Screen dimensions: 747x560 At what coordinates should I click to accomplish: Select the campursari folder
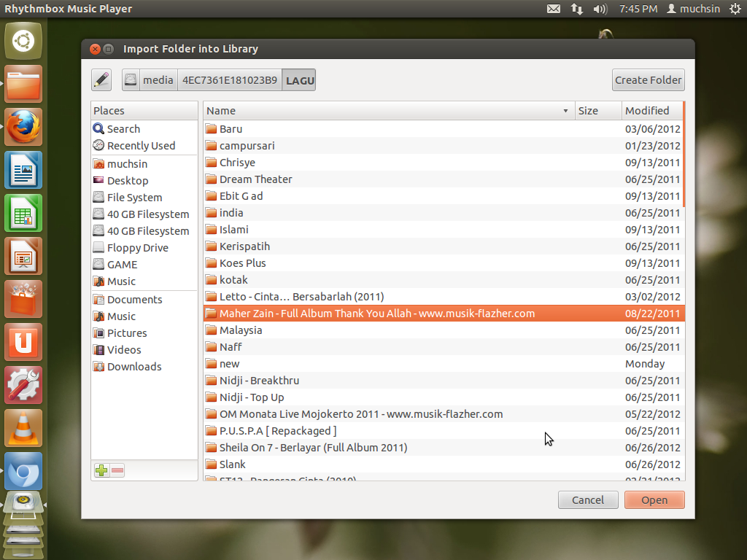pyautogui.click(x=443, y=146)
